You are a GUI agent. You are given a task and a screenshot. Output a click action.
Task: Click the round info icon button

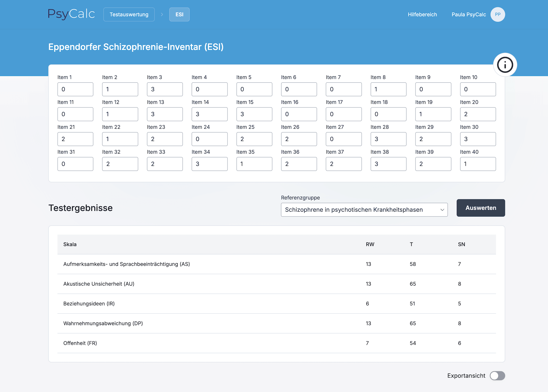tap(505, 65)
